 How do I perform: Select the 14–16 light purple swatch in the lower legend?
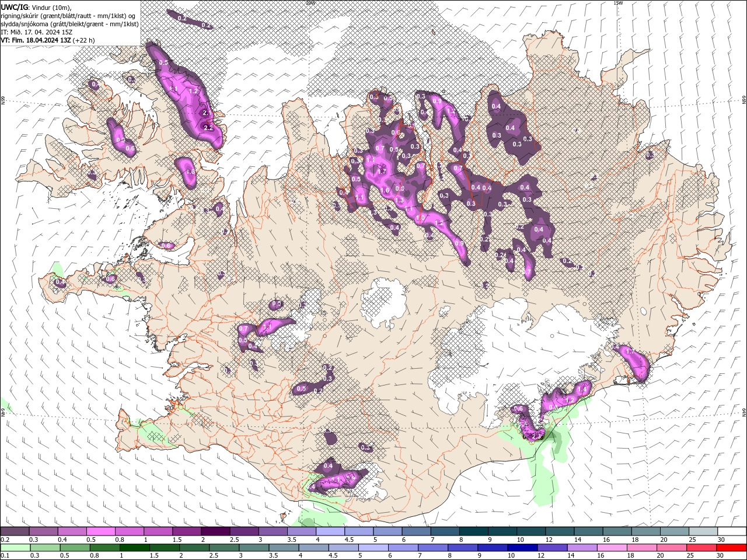[581, 547]
